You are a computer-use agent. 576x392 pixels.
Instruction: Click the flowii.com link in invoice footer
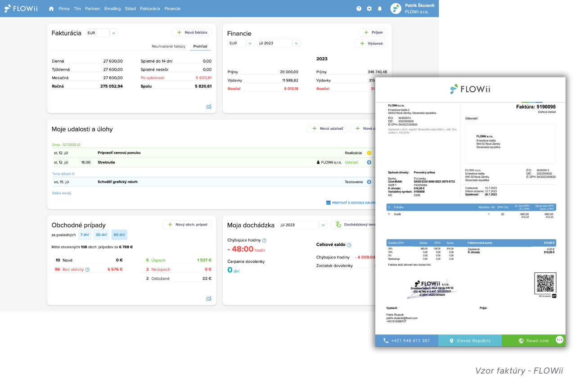point(538,341)
